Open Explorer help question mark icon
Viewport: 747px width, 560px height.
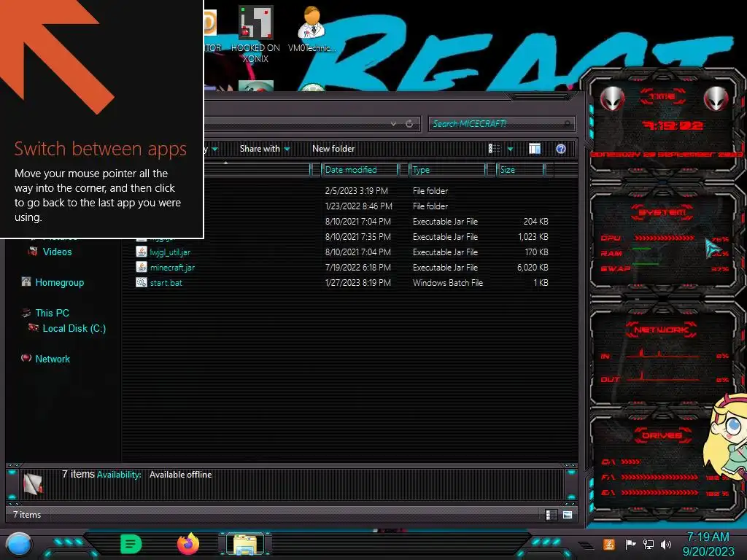click(561, 149)
